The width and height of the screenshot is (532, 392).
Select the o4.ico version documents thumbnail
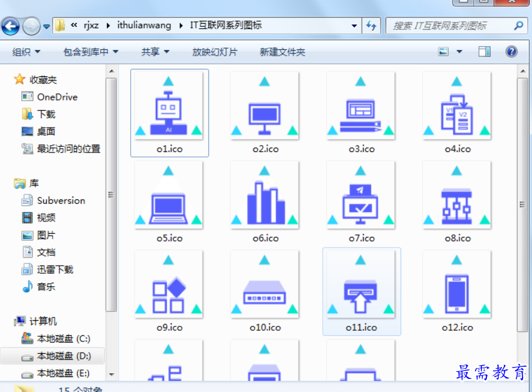(x=457, y=106)
